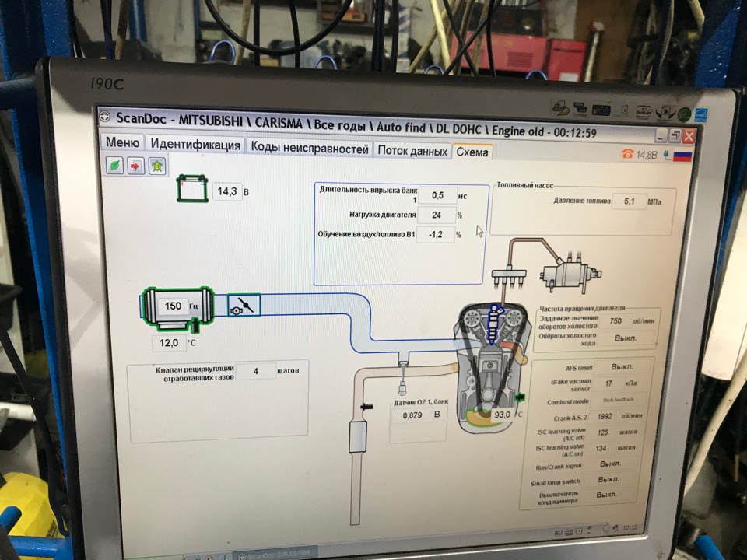The width and height of the screenshot is (747, 560).
Task: Click the intake air temperature sensor marker
Action: click(195, 326)
